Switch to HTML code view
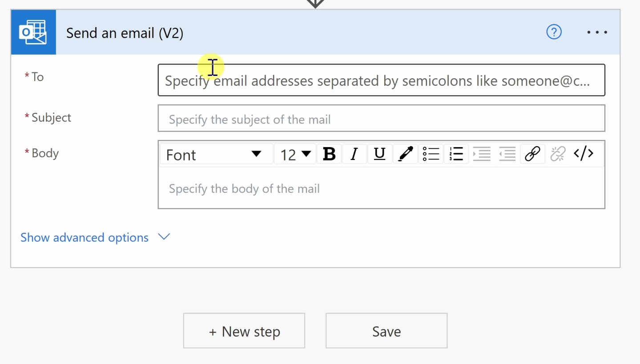Image resolution: width=640 pixels, height=364 pixels. coord(584,154)
